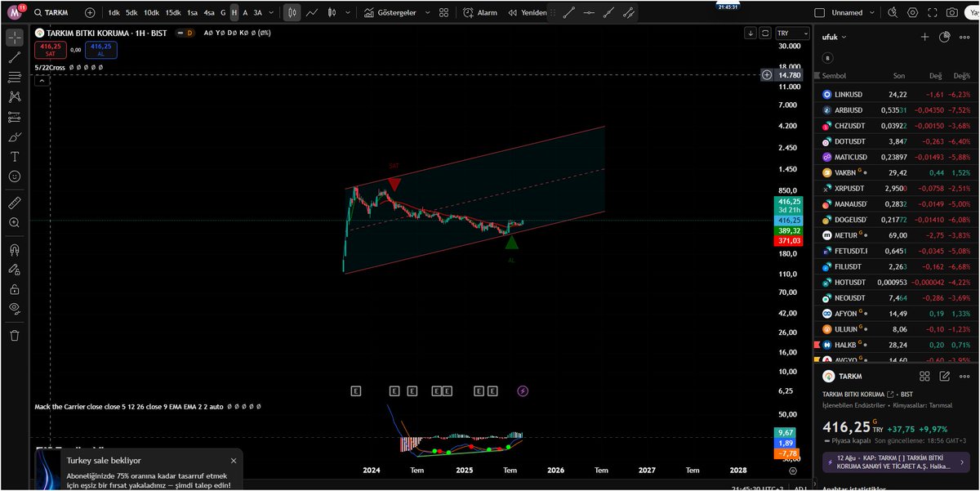Screen dimensions: 980x491
Task: Click the scroll to latest bar arrow
Action: 751,33
